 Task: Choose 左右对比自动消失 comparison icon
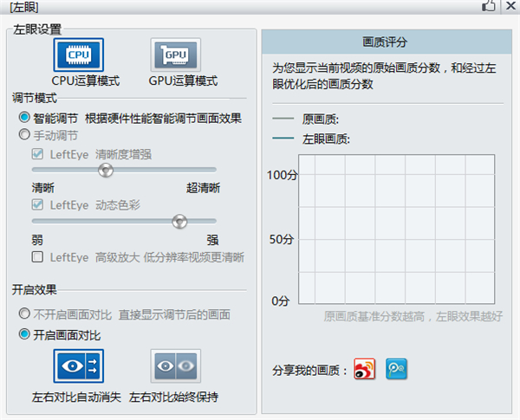[x=79, y=365]
